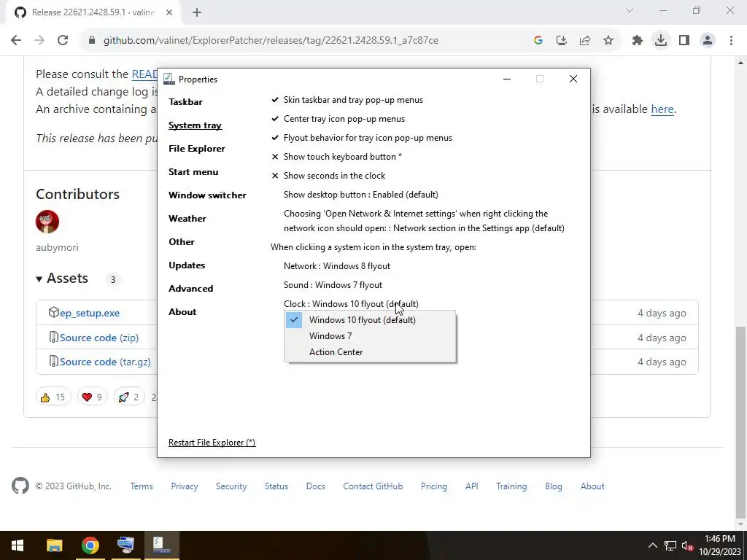The height and width of the screenshot is (560, 747).
Task: Click the address bar URL
Action: (x=271, y=41)
